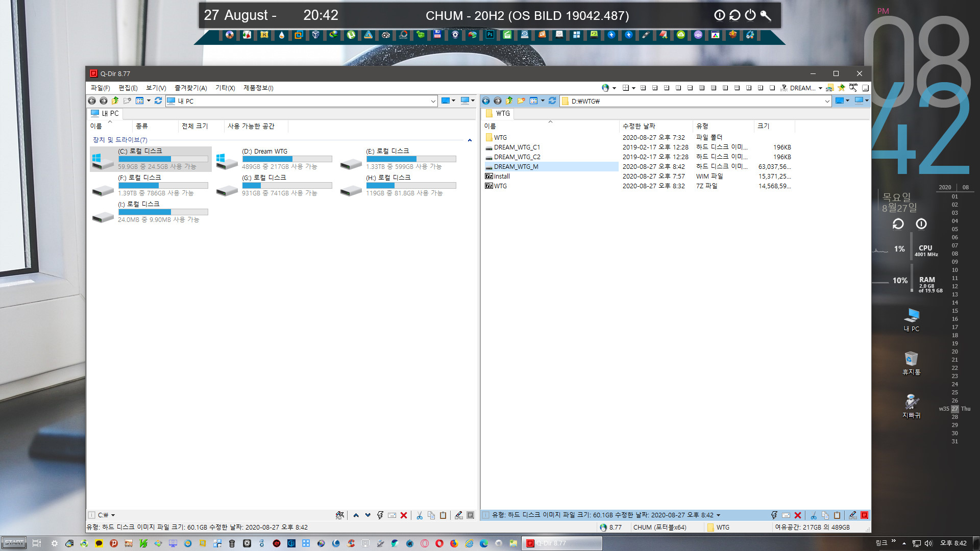Open the 기타(X) menu
980x551 pixels.
[225, 88]
